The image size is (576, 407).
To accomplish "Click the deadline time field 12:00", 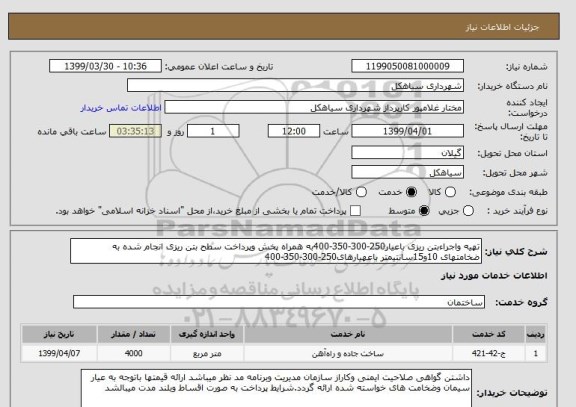I will coord(294,132).
